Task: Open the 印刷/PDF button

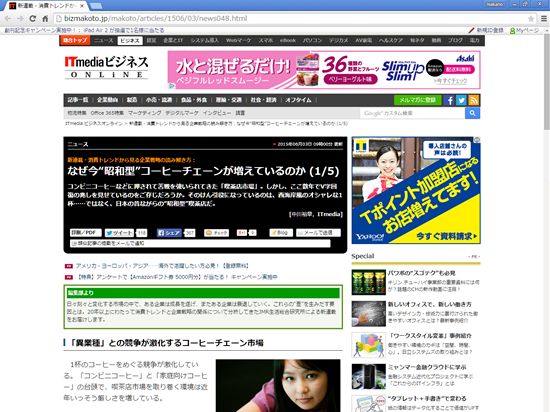Action: click(86, 233)
